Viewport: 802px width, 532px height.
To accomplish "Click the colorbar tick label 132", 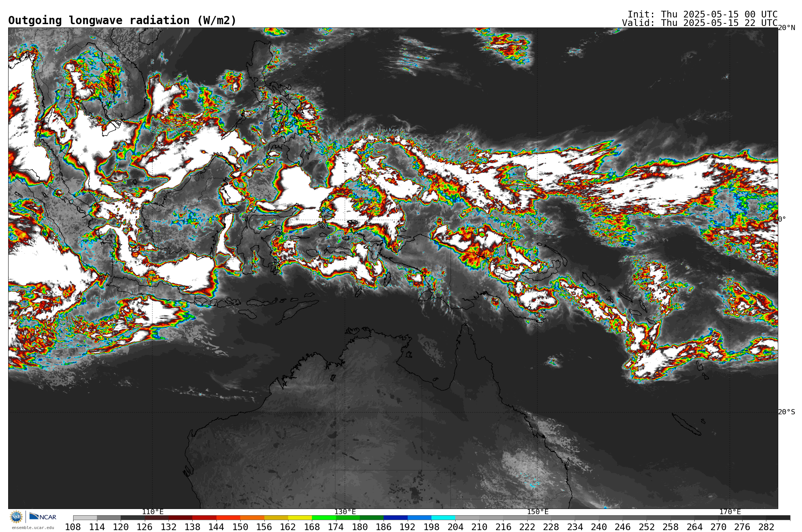I will point(169,527).
